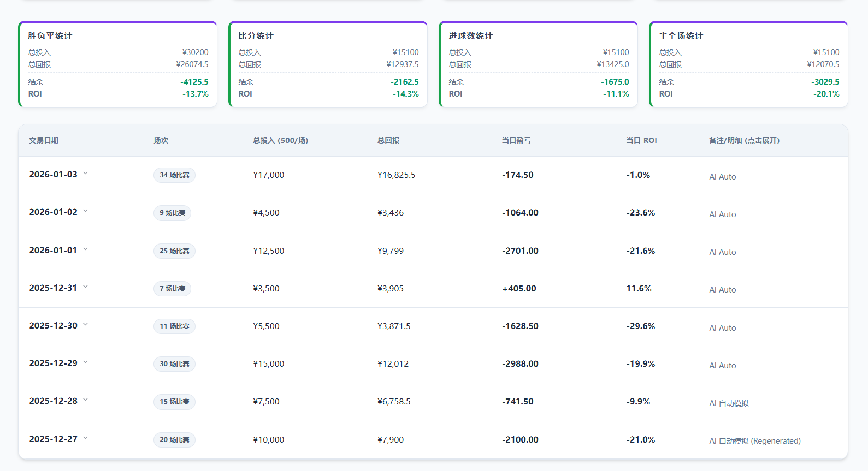Click the 25 场比赛 match badge
Screen dimensions: 868x471
pos(174,251)
